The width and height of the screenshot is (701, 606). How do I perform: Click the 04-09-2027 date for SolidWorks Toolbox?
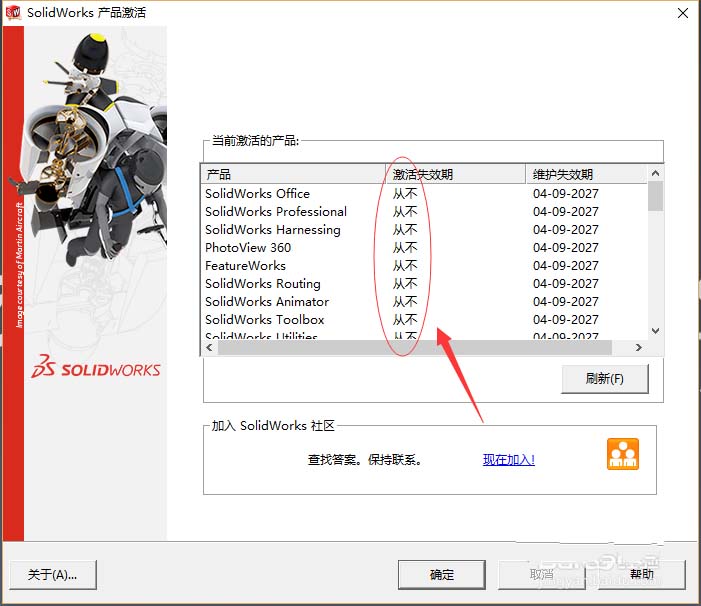point(566,320)
